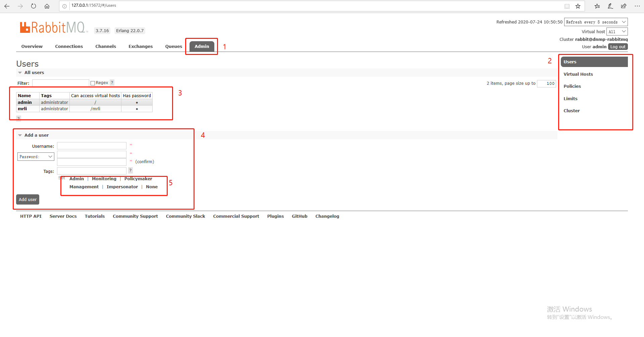The height and width of the screenshot is (337, 644).
Task: Focus the first password input field
Action: (x=92, y=154)
